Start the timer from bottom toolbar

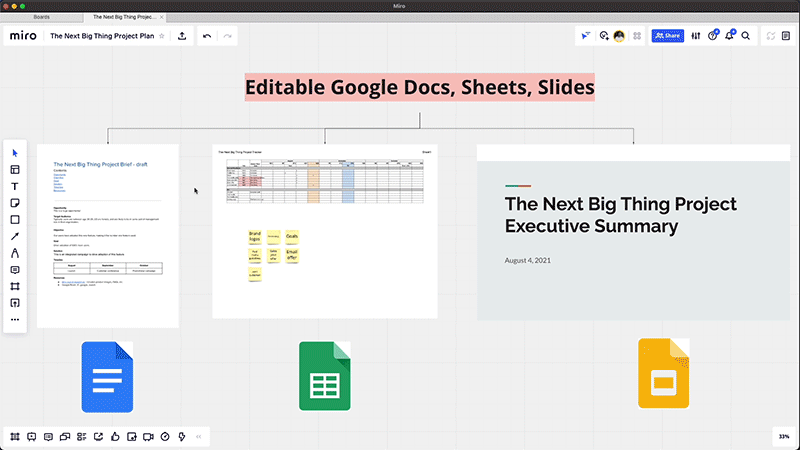pos(165,436)
